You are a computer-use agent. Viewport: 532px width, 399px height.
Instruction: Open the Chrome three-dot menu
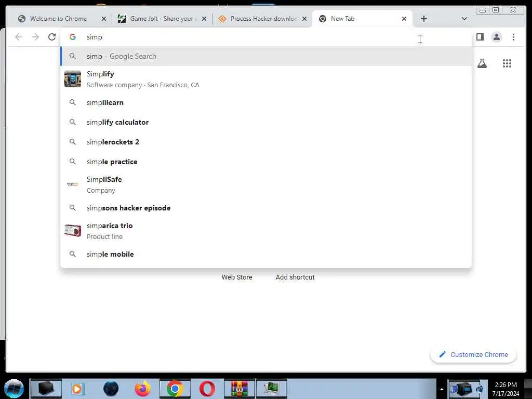(513, 37)
